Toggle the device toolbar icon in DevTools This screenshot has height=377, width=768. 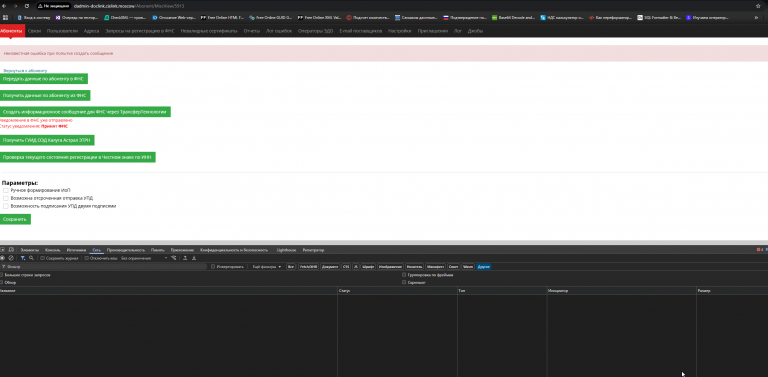(11, 250)
